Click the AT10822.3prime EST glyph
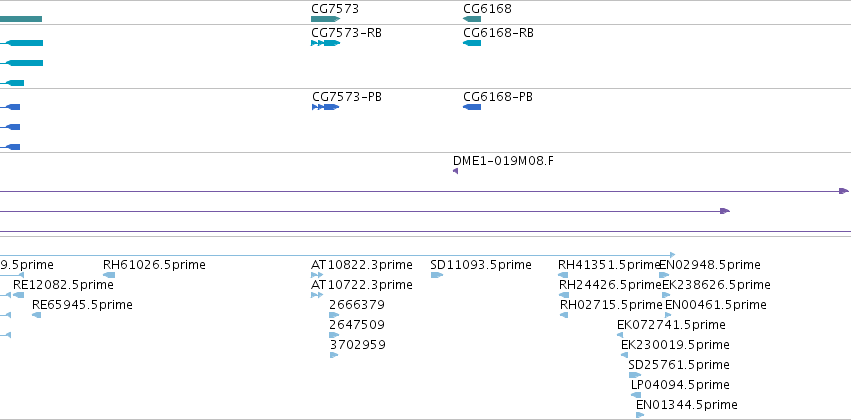 coord(317,275)
